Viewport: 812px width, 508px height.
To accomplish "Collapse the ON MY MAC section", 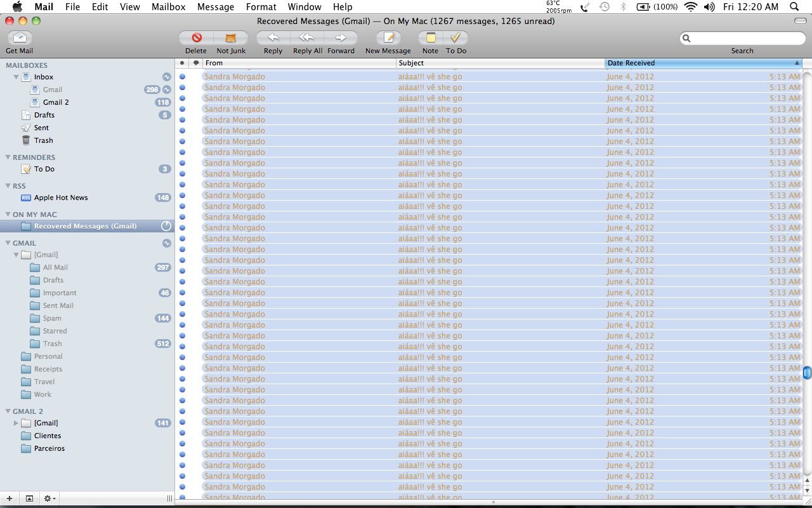I will [x=8, y=215].
